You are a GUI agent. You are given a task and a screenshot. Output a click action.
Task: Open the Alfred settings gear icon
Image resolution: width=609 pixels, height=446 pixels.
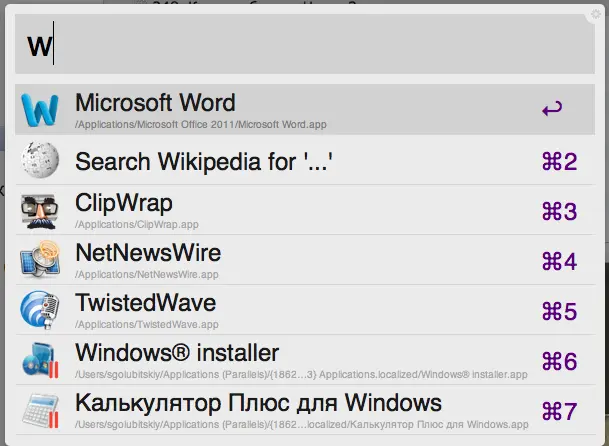[596, 14]
